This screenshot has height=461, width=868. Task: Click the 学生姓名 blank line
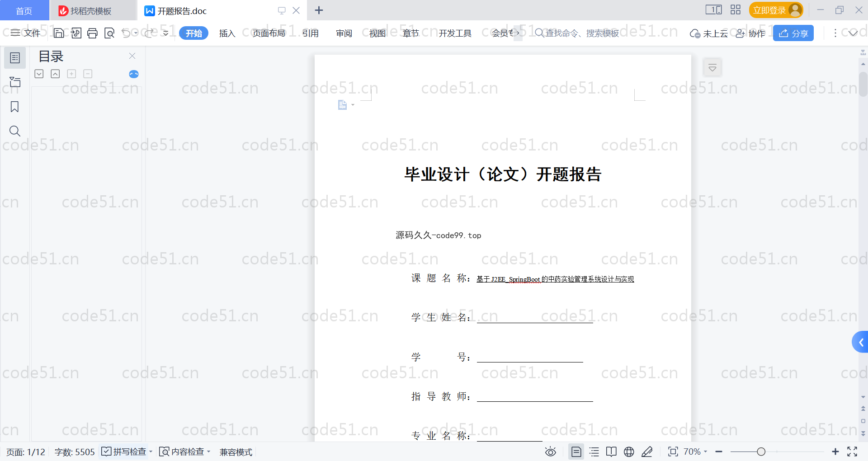(x=535, y=318)
